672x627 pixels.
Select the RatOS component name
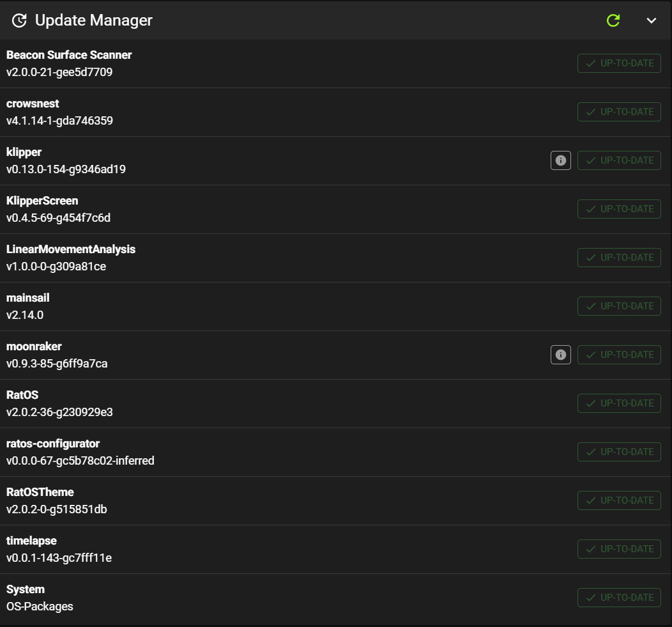pos(22,395)
